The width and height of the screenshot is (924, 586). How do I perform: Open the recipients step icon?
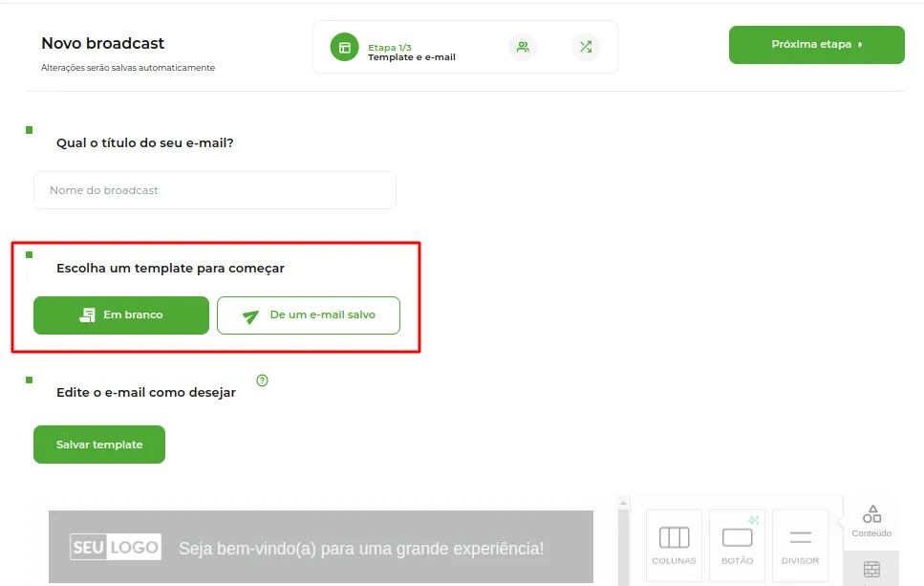tap(523, 47)
